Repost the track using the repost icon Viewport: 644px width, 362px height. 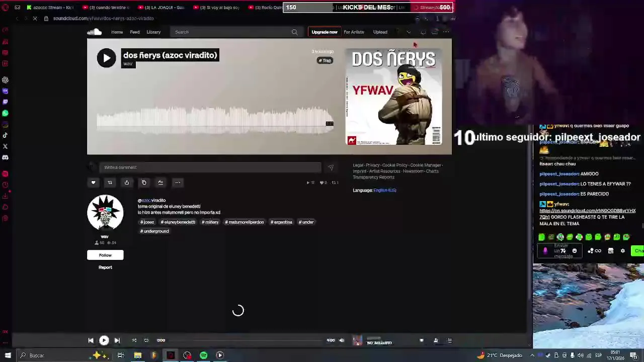110,183
